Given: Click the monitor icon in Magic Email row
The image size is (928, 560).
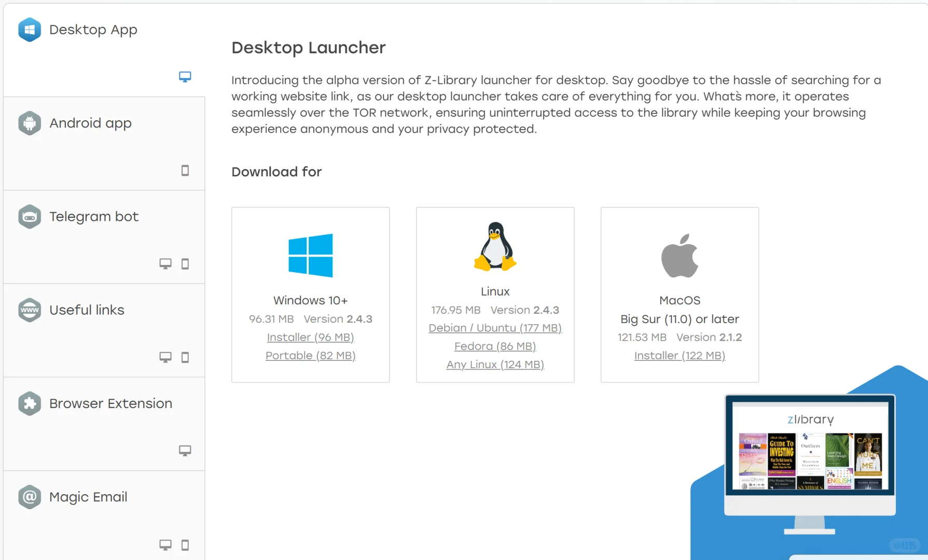Looking at the screenshot, I should coord(165,544).
